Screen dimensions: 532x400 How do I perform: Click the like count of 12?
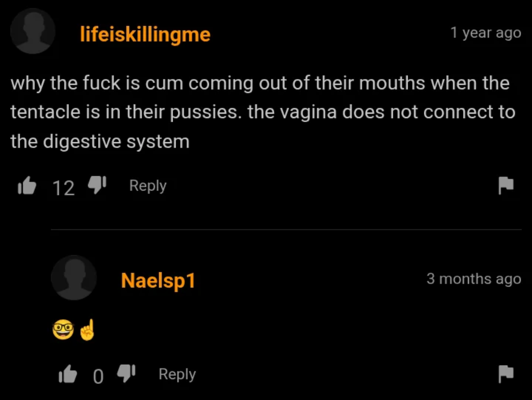click(64, 188)
